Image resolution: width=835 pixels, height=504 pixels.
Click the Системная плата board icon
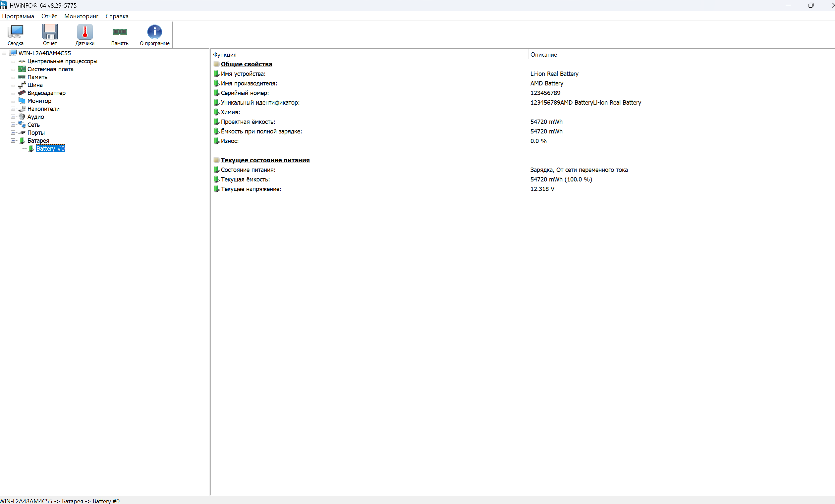[x=22, y=69]
